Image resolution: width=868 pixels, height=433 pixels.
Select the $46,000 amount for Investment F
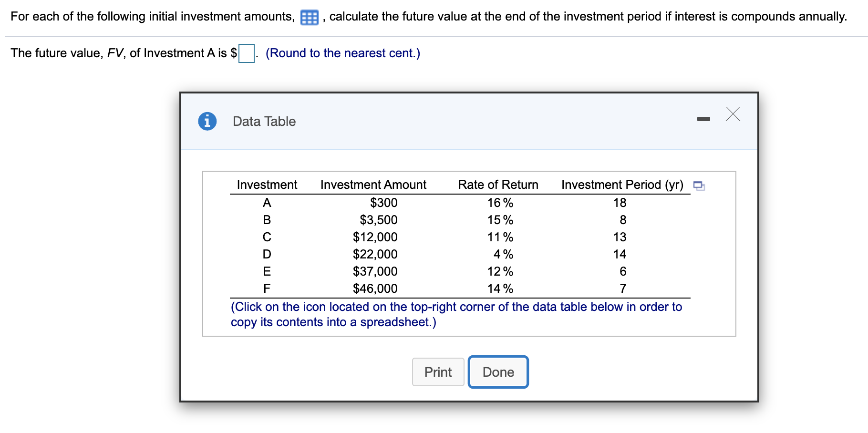point(375,288)
